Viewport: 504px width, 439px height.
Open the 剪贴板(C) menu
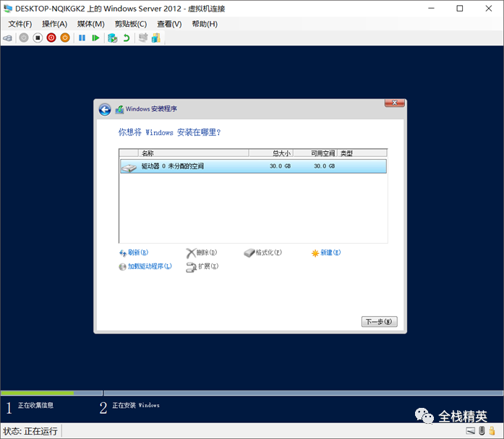coord(131,24)
